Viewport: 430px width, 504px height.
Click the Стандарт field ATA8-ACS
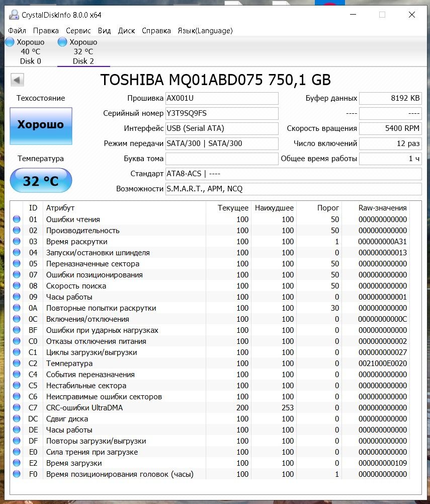pyautogui.click(x=294, y=174)
